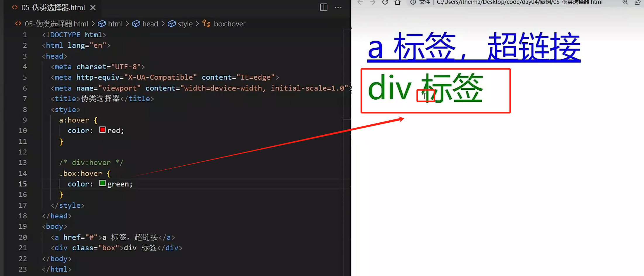644x276 pixels.
Task: Click the <body> opening tag on line 19
Action: [x=55, y=226]
